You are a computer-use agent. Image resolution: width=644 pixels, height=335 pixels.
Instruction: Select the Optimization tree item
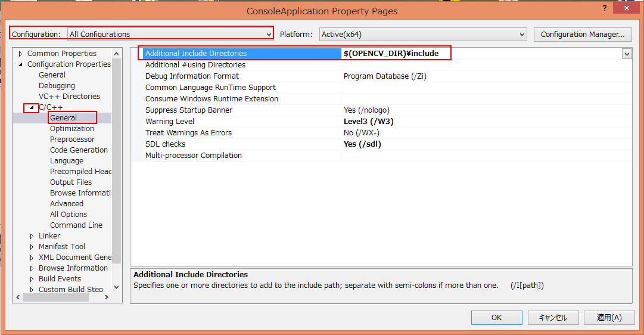click(x=72, y=128)
